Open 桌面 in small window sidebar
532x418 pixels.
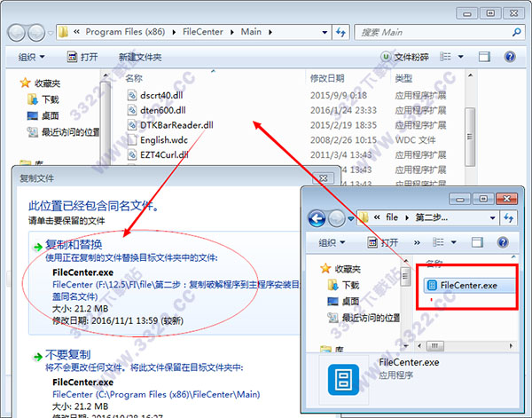pos(344,301)
